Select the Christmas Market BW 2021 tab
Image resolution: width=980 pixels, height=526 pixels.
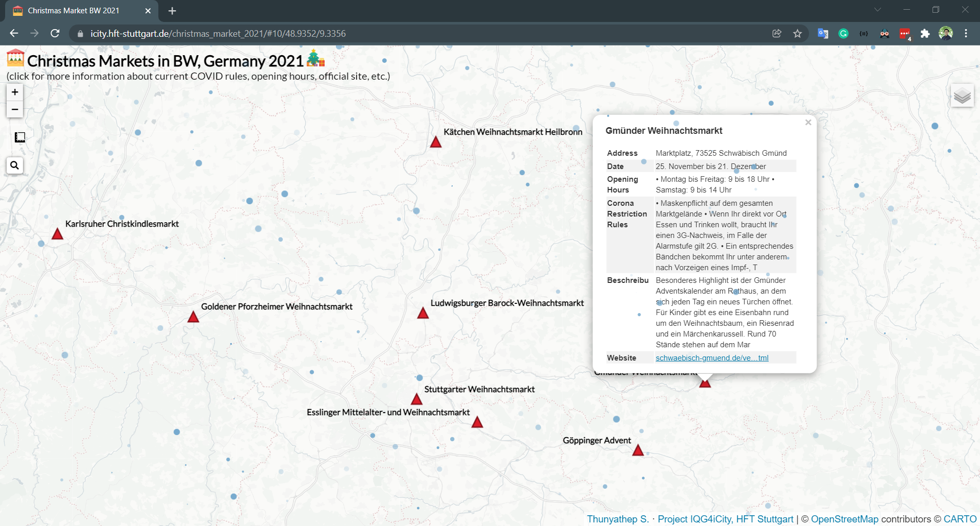82,11
